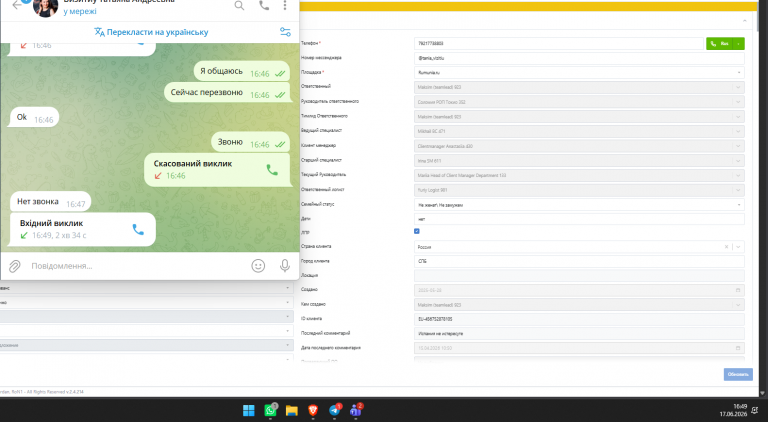
Task: Clear the Страна клиента value with X
Action: (726, 247)
